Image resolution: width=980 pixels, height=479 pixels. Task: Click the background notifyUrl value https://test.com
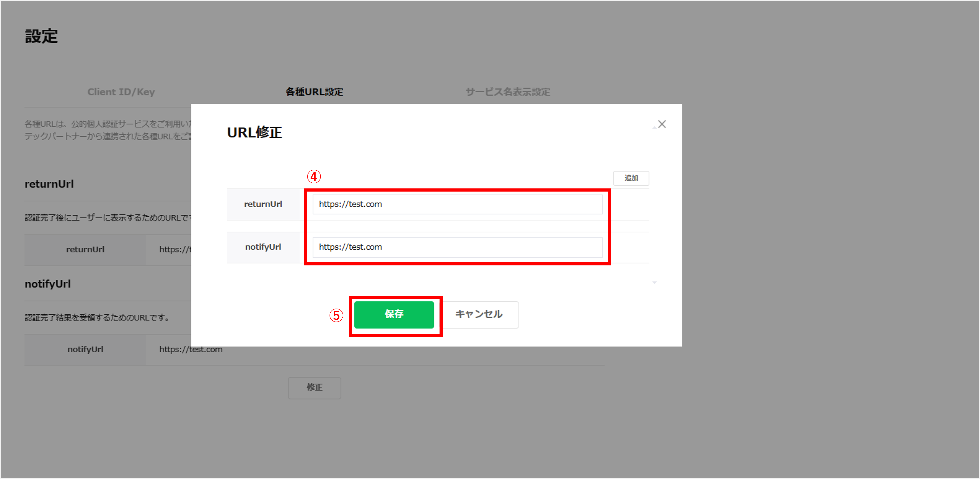[x=191, y=350]
